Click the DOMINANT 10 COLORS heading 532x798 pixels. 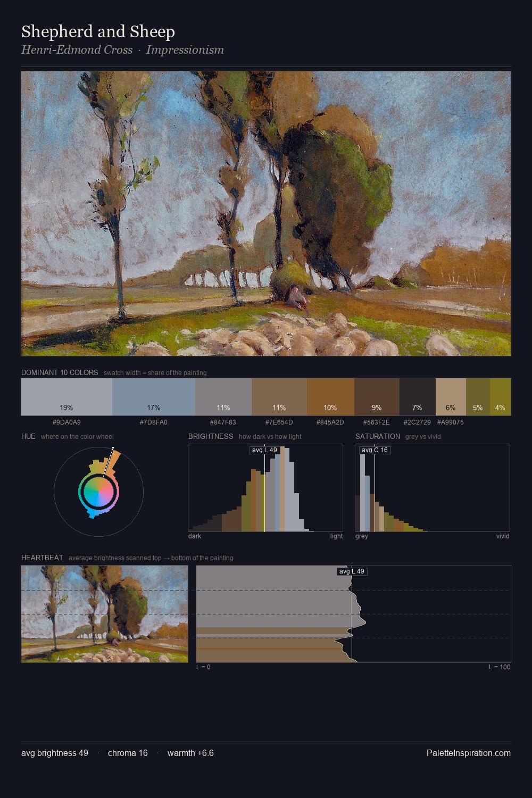click(60, 372)
